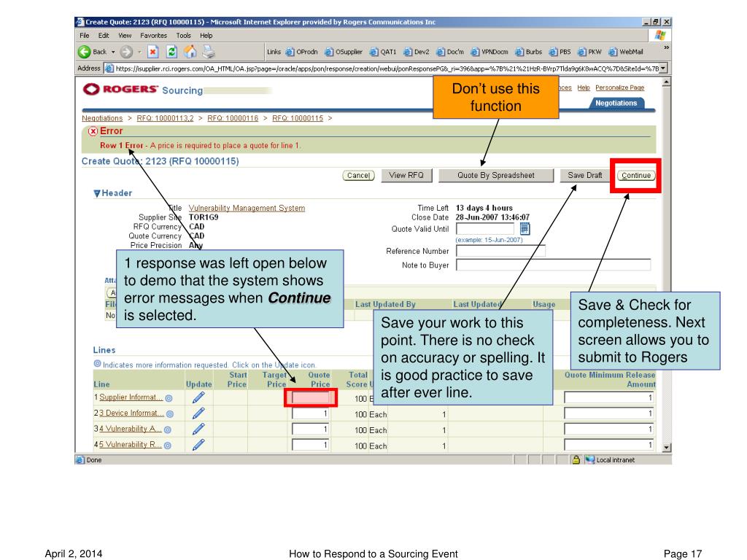The width and height of the screenshot is (747, 560).
Task: Click the Help link in page header
Action: [584, 87]
